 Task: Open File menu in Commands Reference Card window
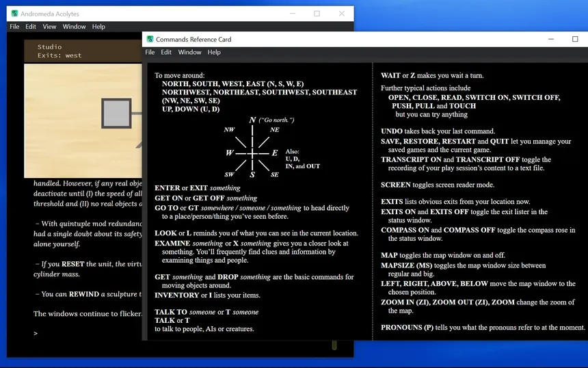[150, 52]
